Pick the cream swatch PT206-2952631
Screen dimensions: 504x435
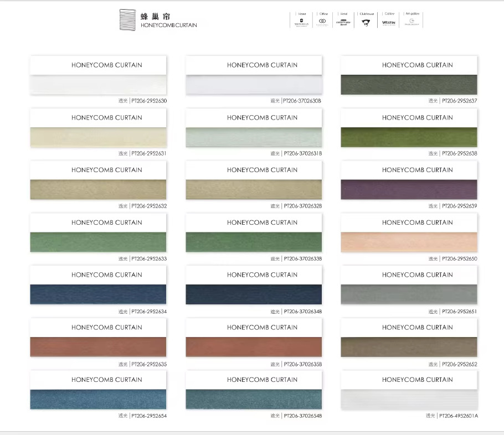click(98, 137)
